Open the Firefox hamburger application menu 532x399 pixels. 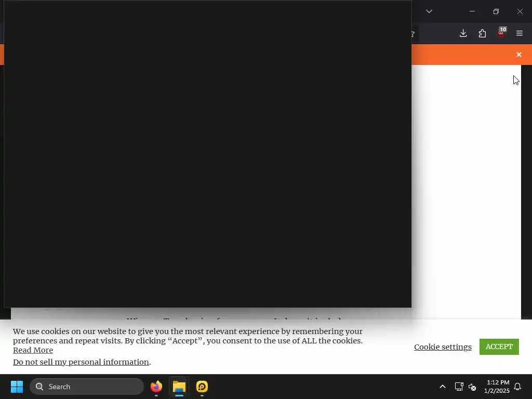(x=520, y=33)
